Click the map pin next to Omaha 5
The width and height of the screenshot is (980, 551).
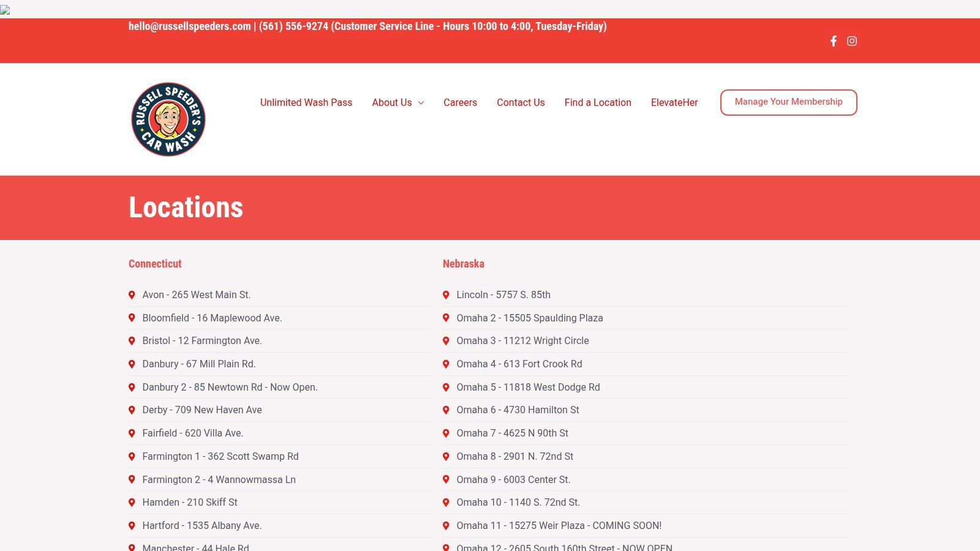coord(446,387)
